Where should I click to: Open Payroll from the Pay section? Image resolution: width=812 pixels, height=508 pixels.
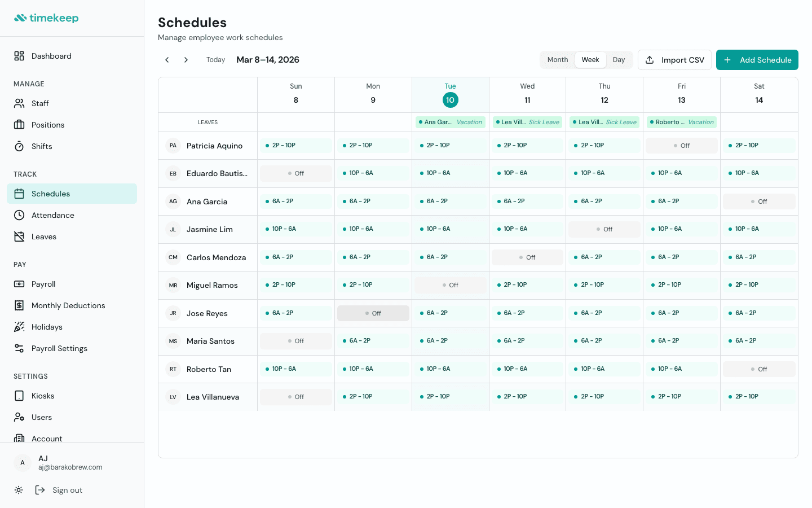[x=19, y=284]
